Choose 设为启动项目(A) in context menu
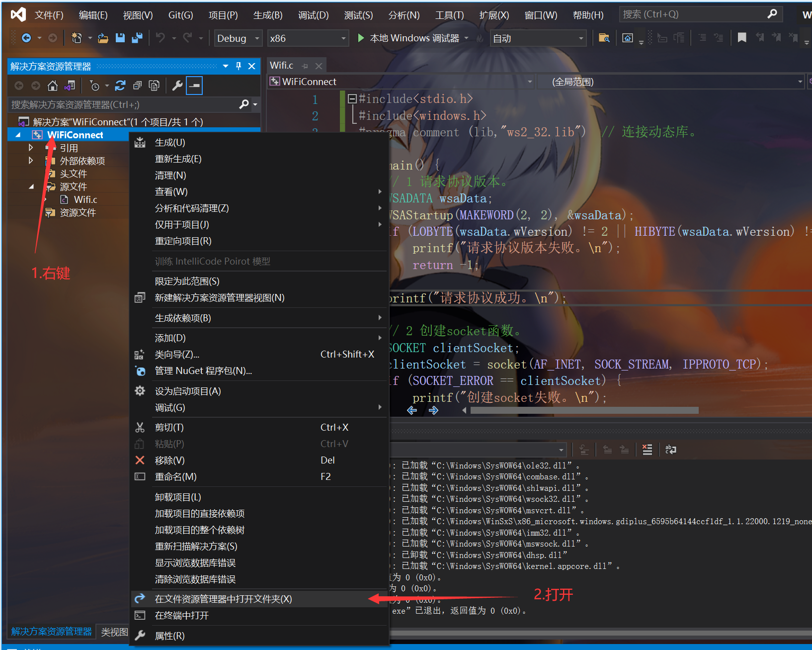The height and width of the screenshot is (650, 812). [259, 391]
